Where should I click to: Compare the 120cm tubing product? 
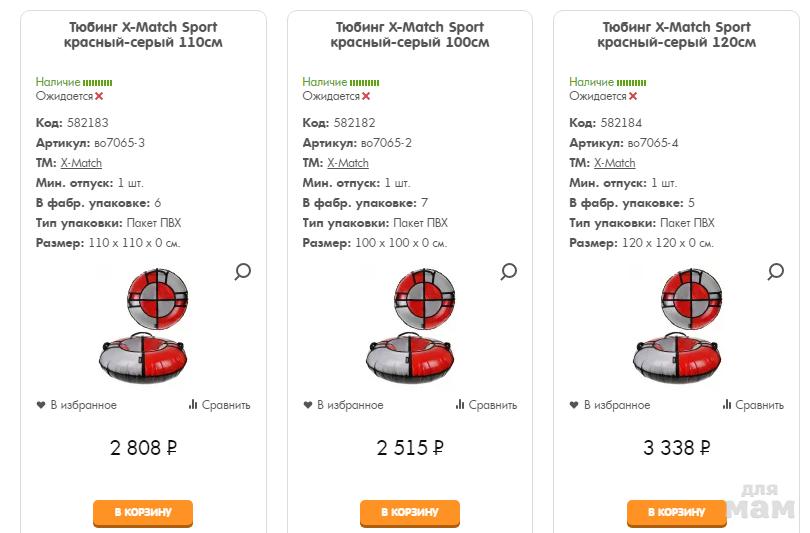pos(752,405)
